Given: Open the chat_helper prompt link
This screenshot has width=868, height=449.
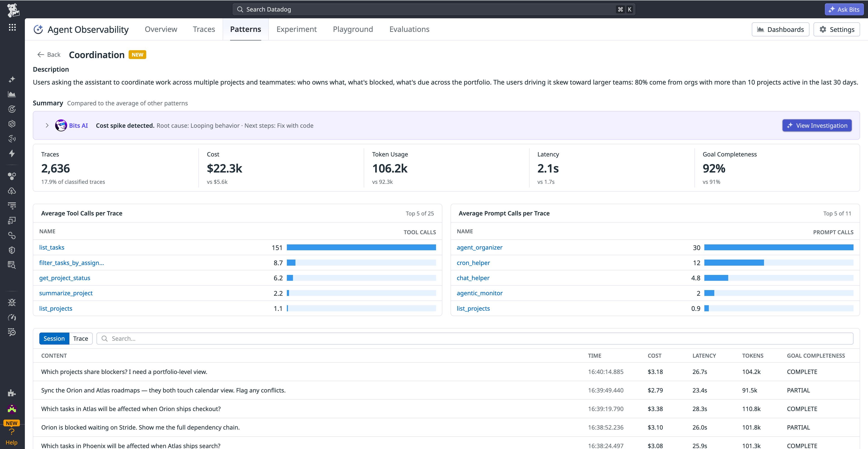Looking at the screenshot, I should tap(473, 278).
